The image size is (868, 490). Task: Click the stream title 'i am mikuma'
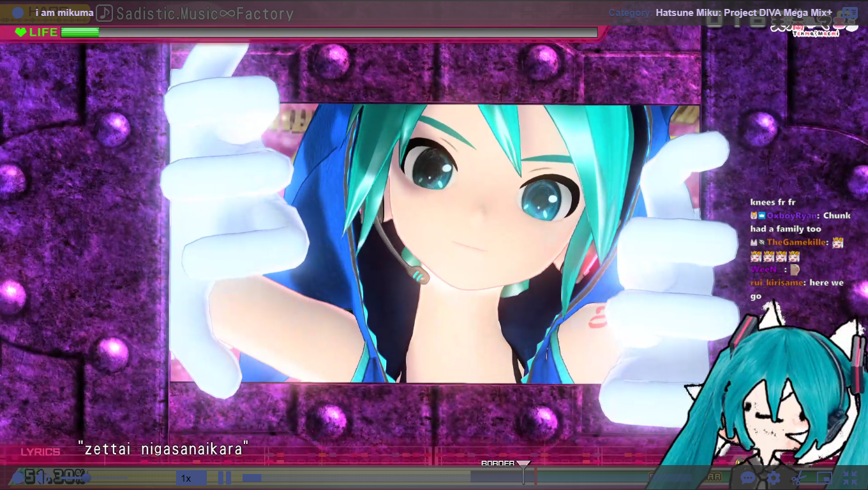[x=64, y=13]
